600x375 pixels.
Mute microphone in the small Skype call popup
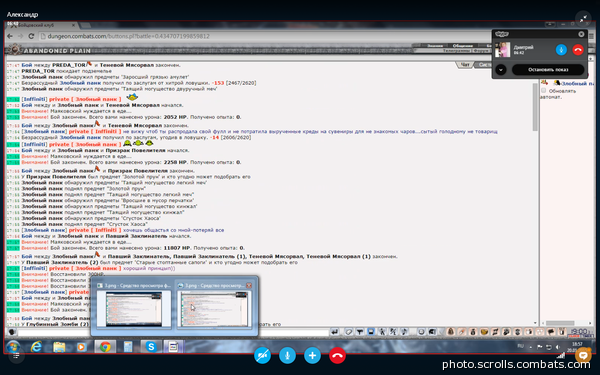click(x=561, y=50)
